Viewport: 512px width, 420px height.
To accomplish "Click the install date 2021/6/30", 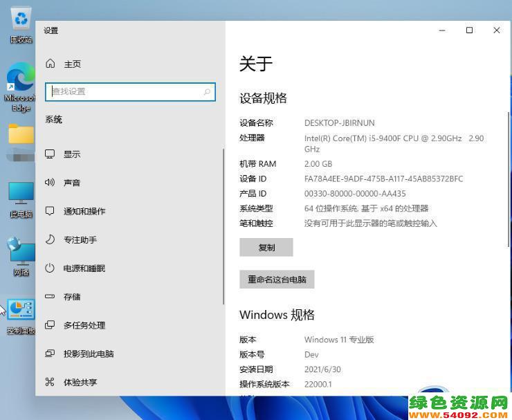I will (x=322, y=369).
